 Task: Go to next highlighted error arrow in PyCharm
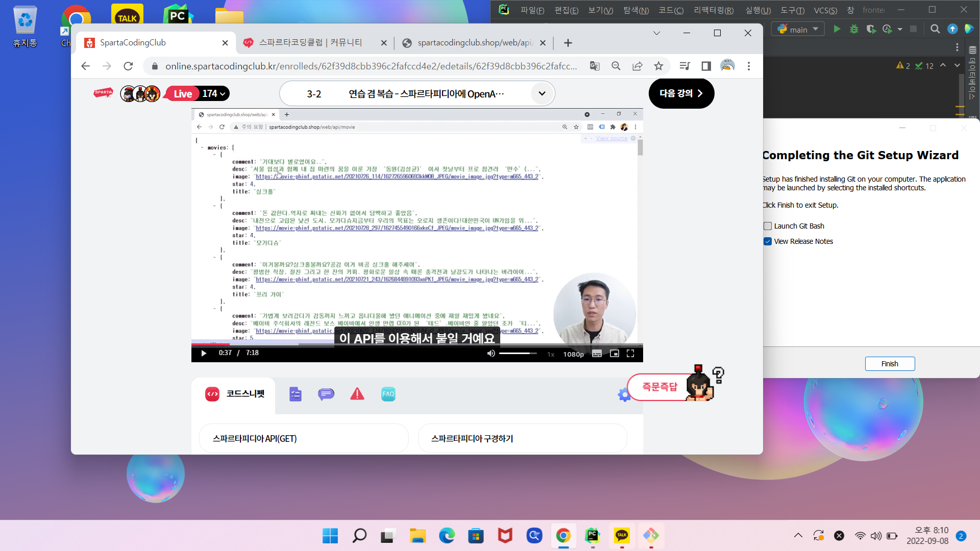coord(957,65)
